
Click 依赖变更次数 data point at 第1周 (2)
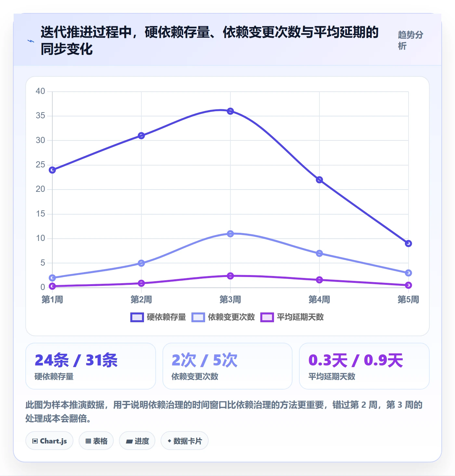(52, 278)
